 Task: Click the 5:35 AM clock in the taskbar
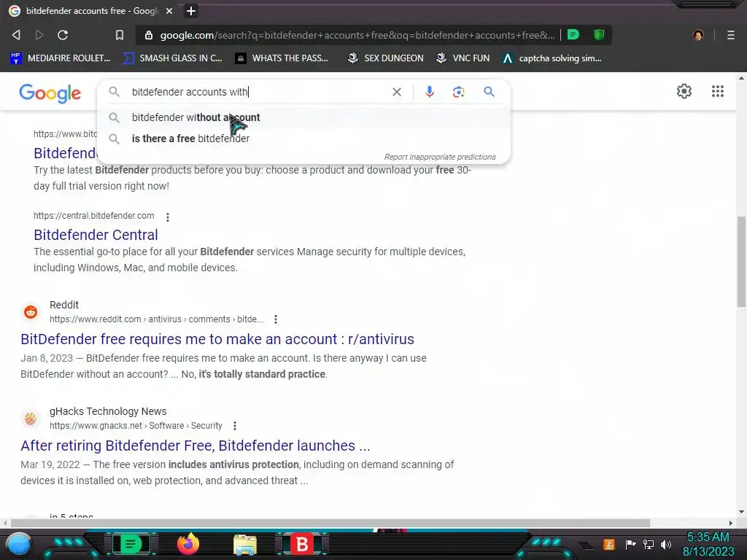(x=708, y=537)
